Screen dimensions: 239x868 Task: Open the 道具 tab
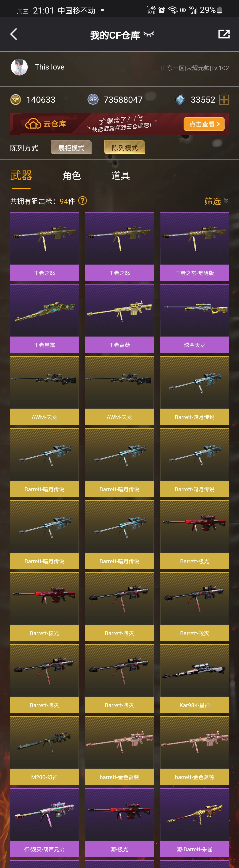point(121,176)
